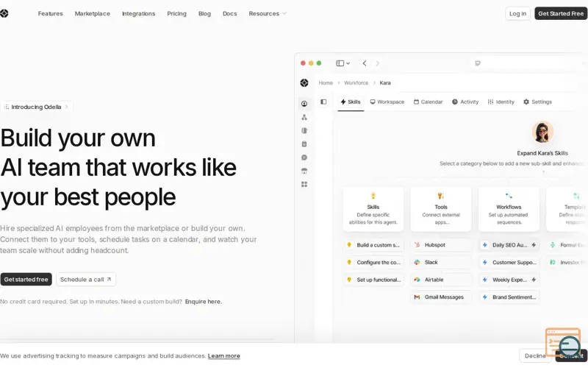The image size is (588, 368).
Task: Click the Get started free hero button
Action: 26,280
